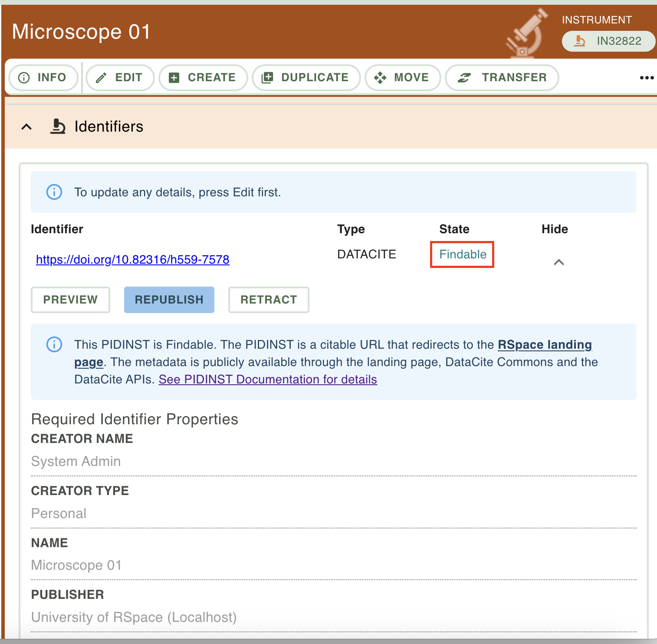Screen dimensions: 657x644
Task: Click the TRANSFER button
Action: 502,78
